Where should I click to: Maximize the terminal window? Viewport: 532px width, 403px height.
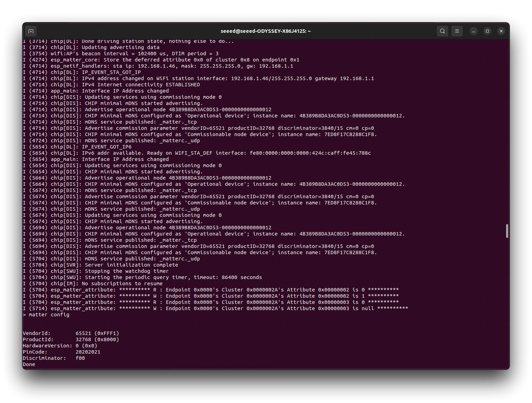click(x=487, y=31)
